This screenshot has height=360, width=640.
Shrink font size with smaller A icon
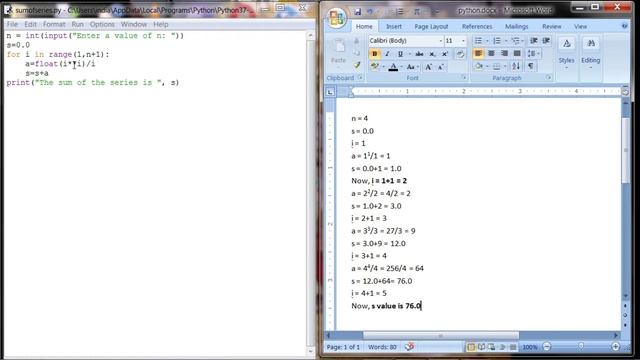pyautogui.click(x=441, y=67)
